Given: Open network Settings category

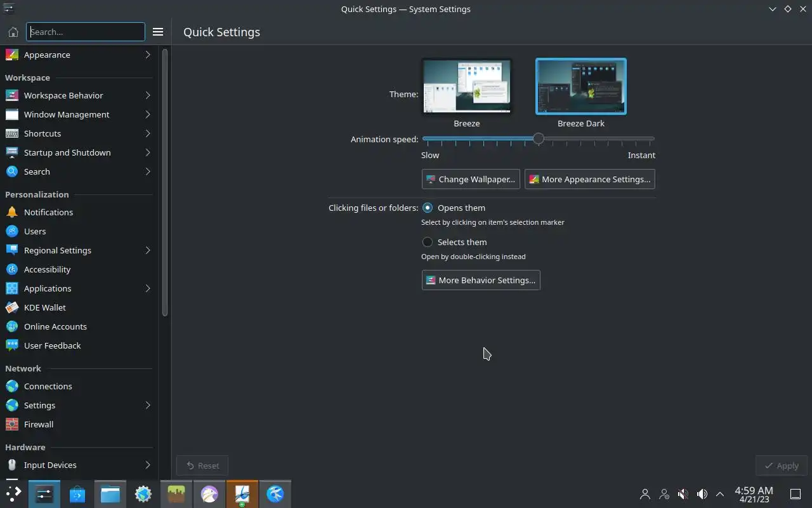Looking at the screenshot, I should [79, 405].
